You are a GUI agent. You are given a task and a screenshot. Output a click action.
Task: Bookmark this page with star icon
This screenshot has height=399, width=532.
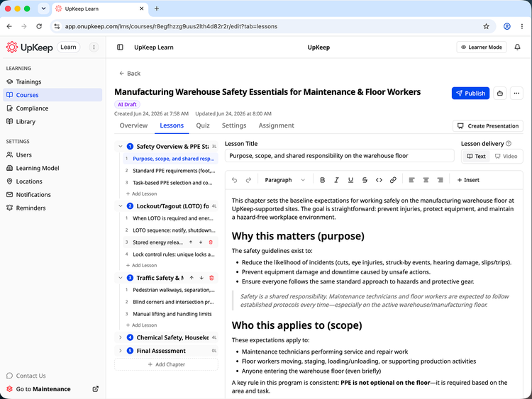click(x=486, y=26)
